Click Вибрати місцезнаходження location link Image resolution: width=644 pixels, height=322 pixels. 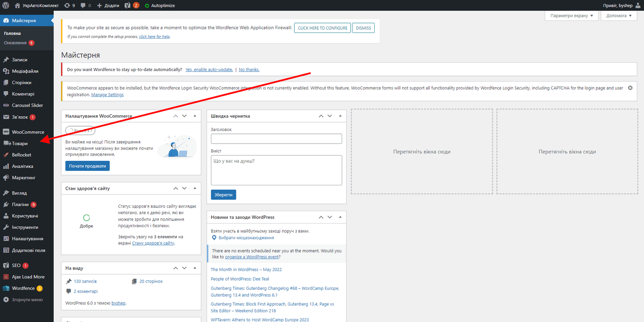click(x=246, y=238)
